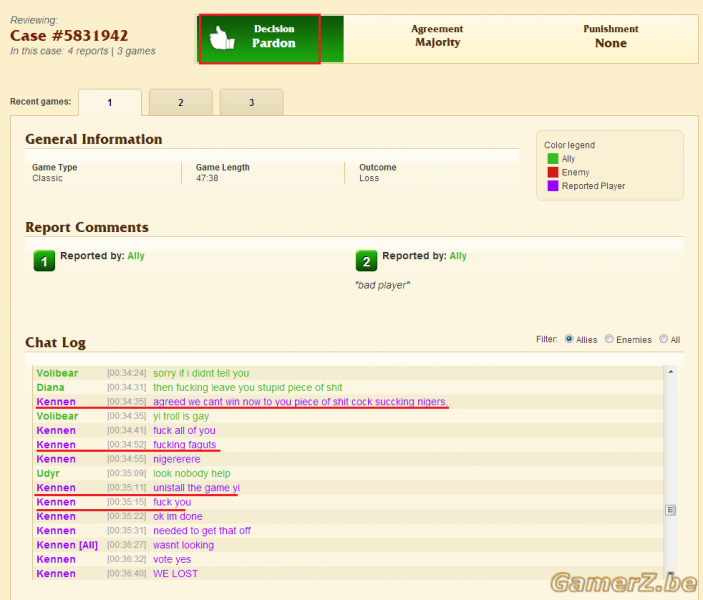Click the thumbs-up Pardon icon
Screen dimensions: 703x600
[222, 38]
